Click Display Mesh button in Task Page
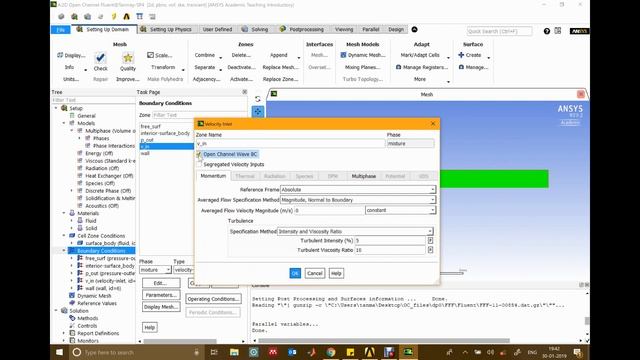Screen dimensions: 640x360 coord(161,307)
